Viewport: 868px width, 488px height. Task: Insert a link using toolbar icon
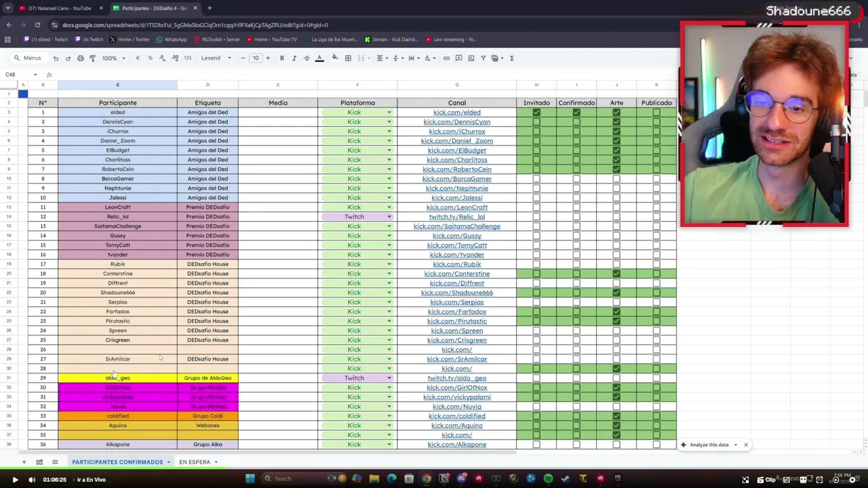[446, 58]
